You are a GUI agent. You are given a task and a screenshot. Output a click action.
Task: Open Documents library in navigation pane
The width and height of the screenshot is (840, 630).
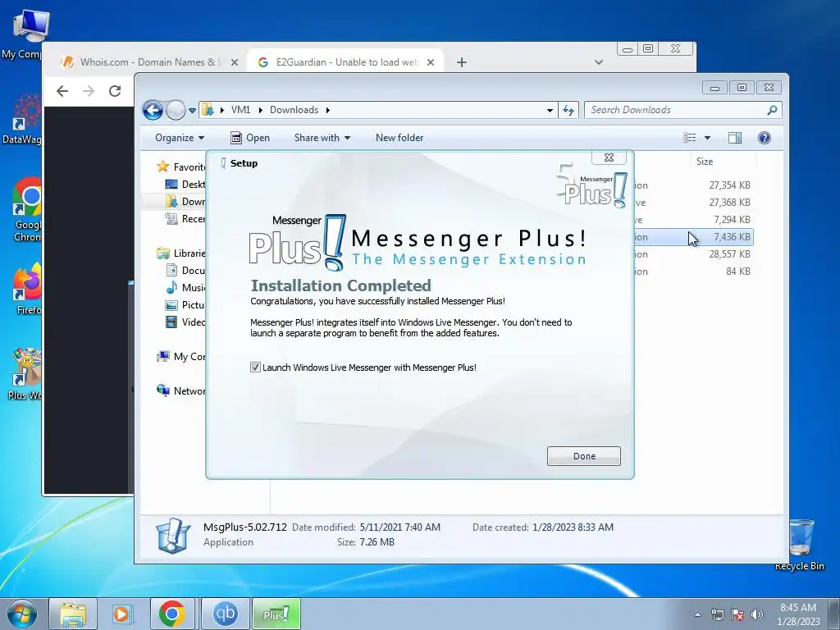tap(185, 270)
